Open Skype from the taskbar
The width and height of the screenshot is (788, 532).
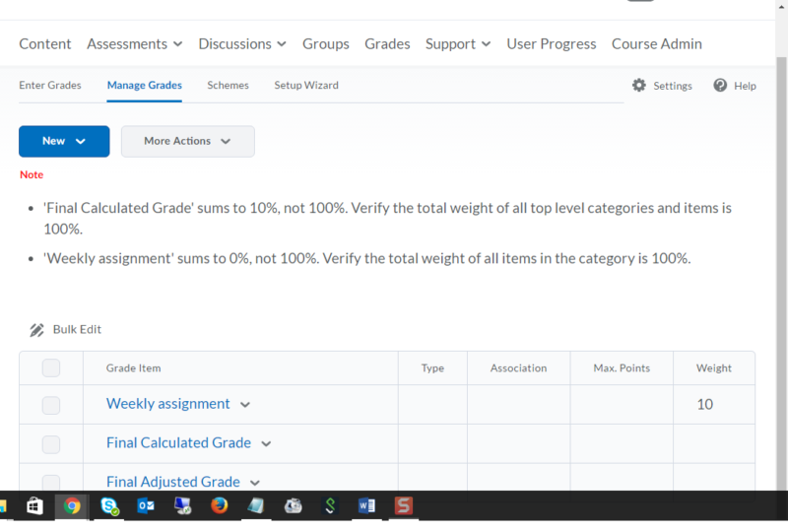coord(109,505)
